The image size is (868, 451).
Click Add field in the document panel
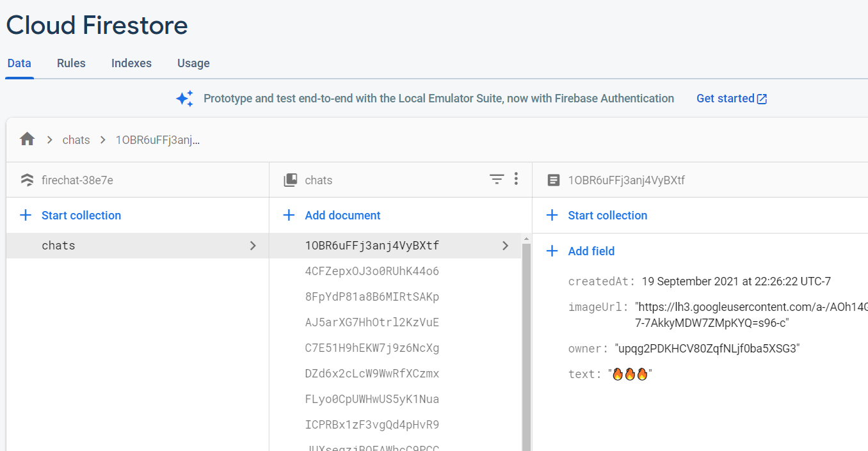point(591,251)
